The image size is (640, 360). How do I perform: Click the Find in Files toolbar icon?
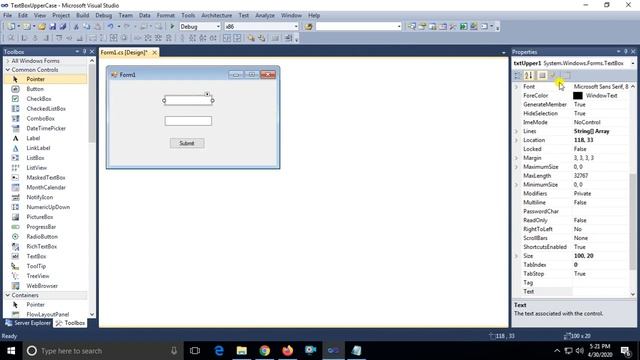click(309, 27)
